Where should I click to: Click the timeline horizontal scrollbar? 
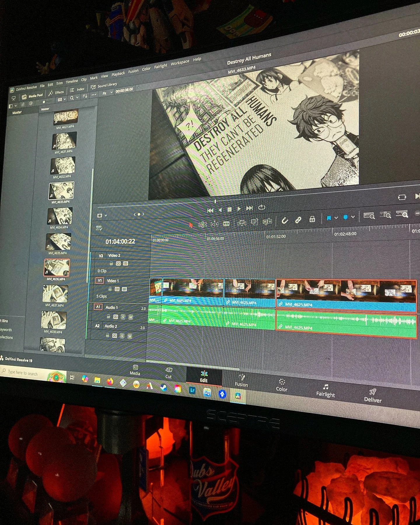(x=192, y=365)
